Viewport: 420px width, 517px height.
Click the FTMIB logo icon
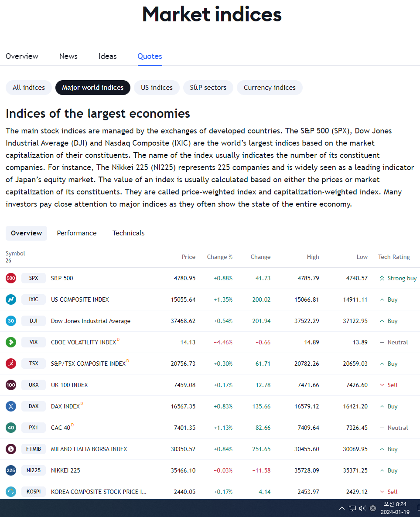point(11,449)
